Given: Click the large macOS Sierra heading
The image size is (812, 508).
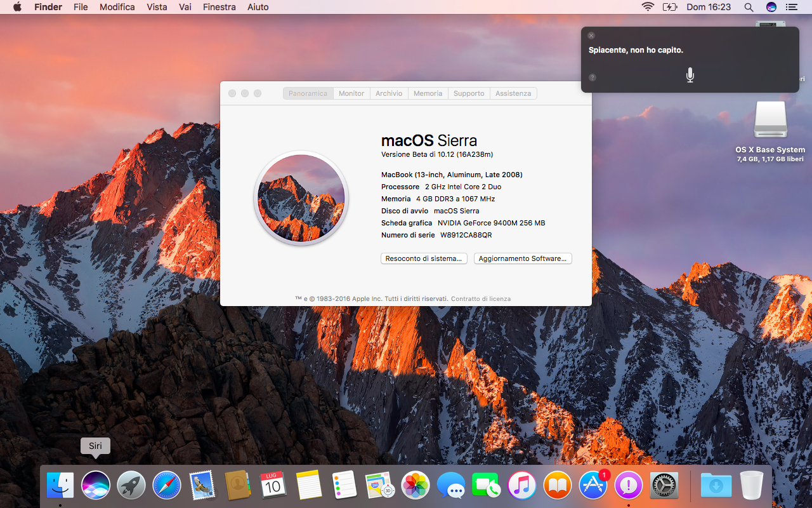Looking at the screenshot, I should click(429, 140).
